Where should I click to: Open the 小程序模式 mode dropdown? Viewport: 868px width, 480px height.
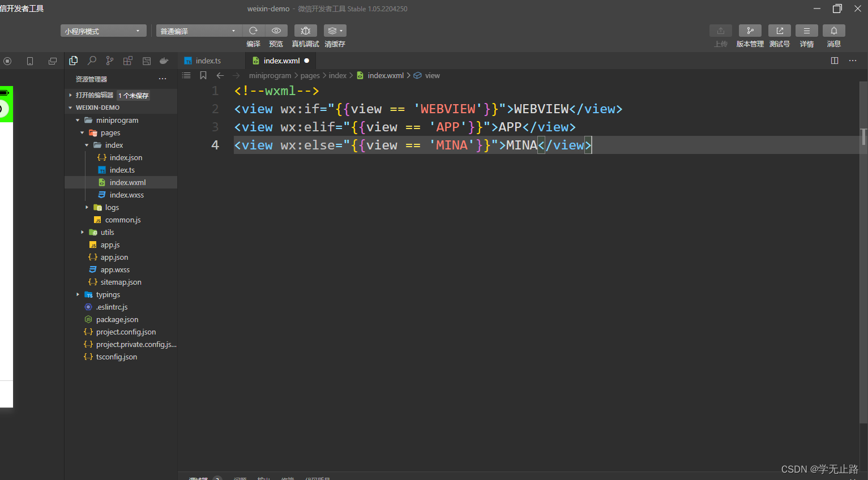pyautogui.click(x=104, y=31)
